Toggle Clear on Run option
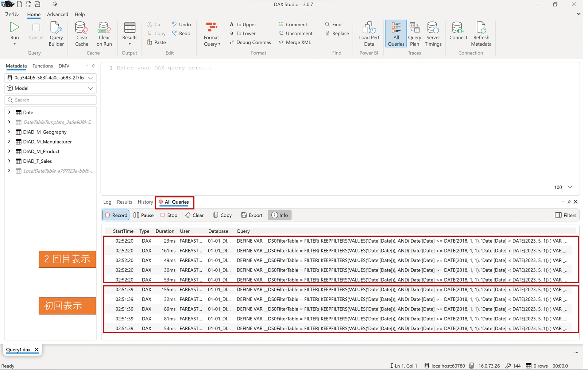 104,34
